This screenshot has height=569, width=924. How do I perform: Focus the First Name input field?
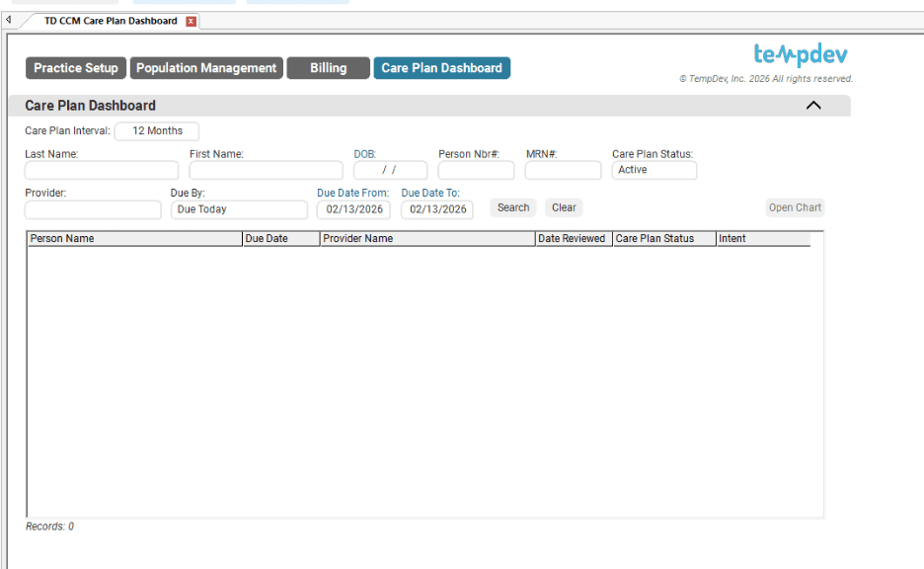266,171
